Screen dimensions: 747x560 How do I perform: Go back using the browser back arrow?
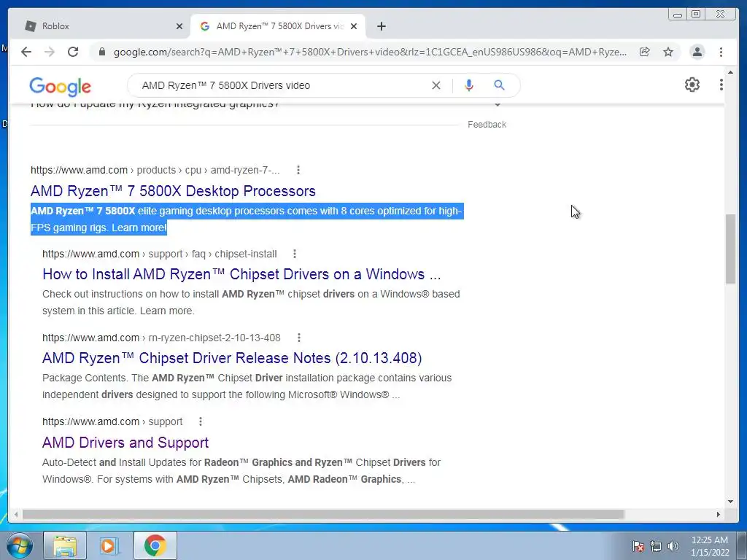(x=26, y=52)
